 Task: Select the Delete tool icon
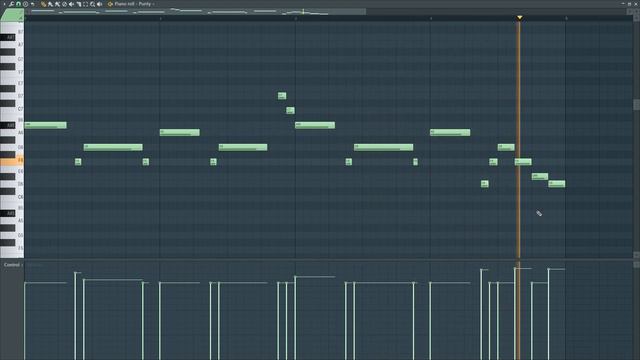(x=64, y=4)
